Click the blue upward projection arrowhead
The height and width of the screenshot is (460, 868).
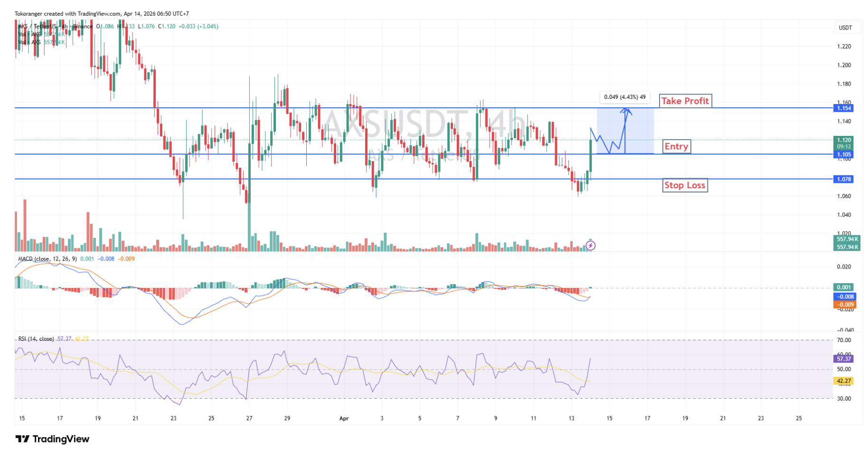627,111
